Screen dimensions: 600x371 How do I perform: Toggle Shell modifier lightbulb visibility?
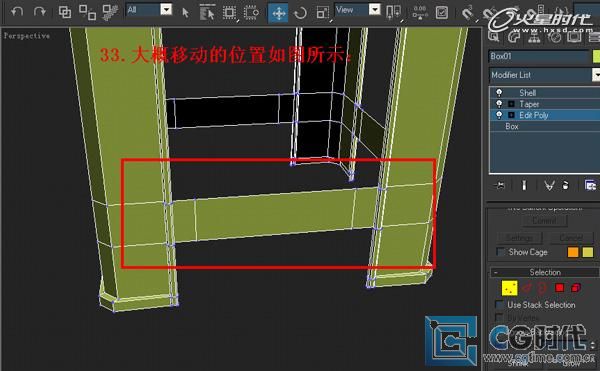tap(499, 93)
